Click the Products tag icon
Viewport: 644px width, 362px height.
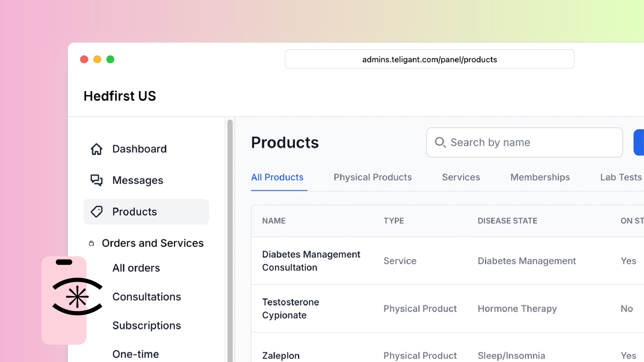coord(96,212)
